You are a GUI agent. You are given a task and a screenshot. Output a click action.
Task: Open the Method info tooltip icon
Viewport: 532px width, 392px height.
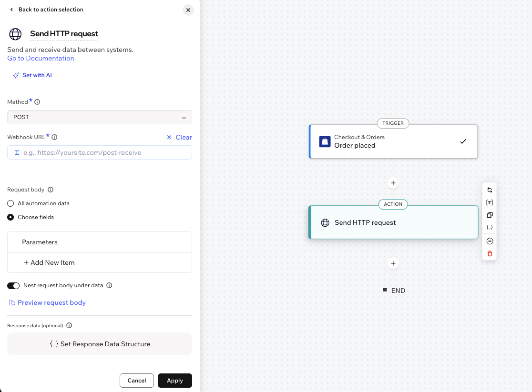pos(37,102)
